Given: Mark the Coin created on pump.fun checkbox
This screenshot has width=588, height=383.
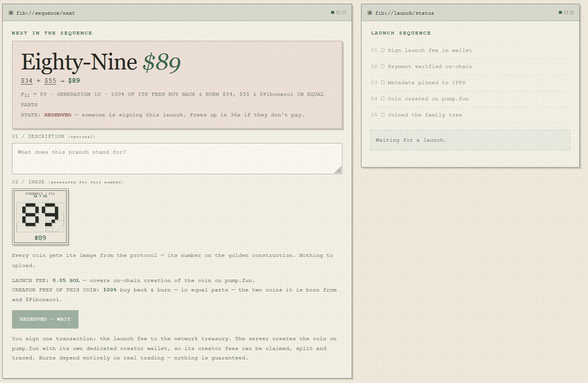Looking at the screenshot, I should tap(383, 99).
